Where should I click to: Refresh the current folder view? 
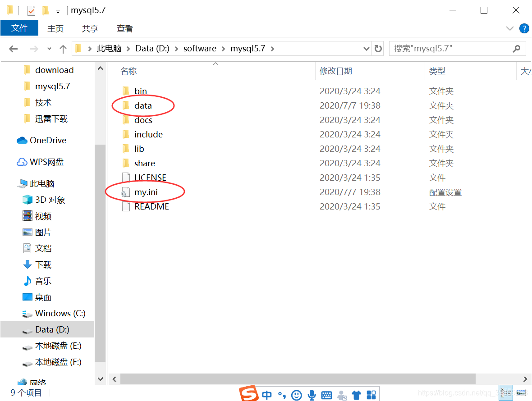click(x=378, y=49)
